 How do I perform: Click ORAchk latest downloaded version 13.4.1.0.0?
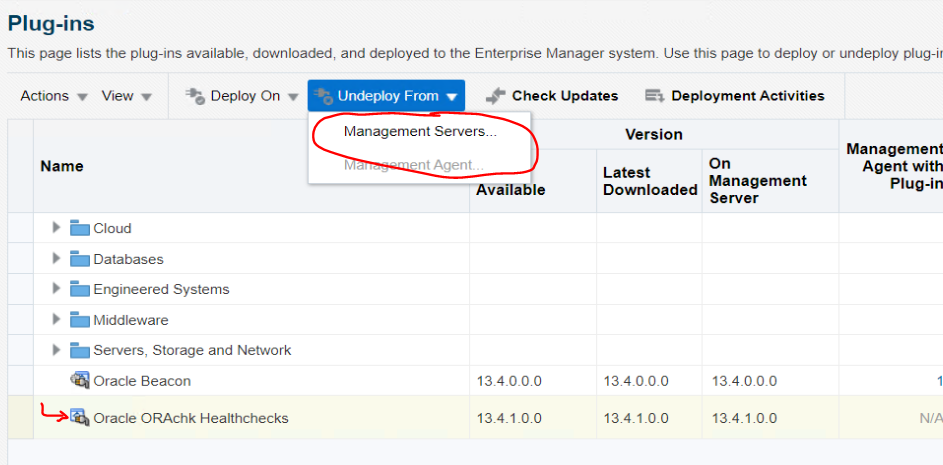pyautogui.click(x=636, y=418)
